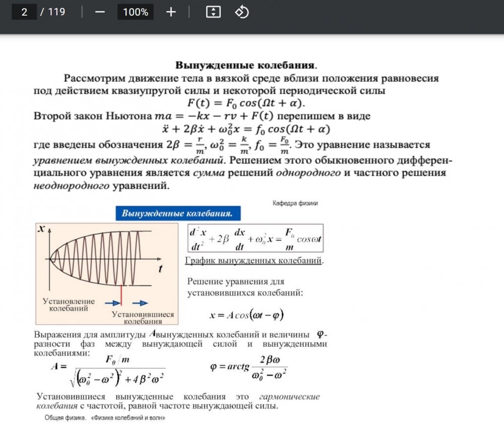Zoom out with the minus button
Image resolution: width=504 pixels, height=436 pixels.
tap(100, 12)
